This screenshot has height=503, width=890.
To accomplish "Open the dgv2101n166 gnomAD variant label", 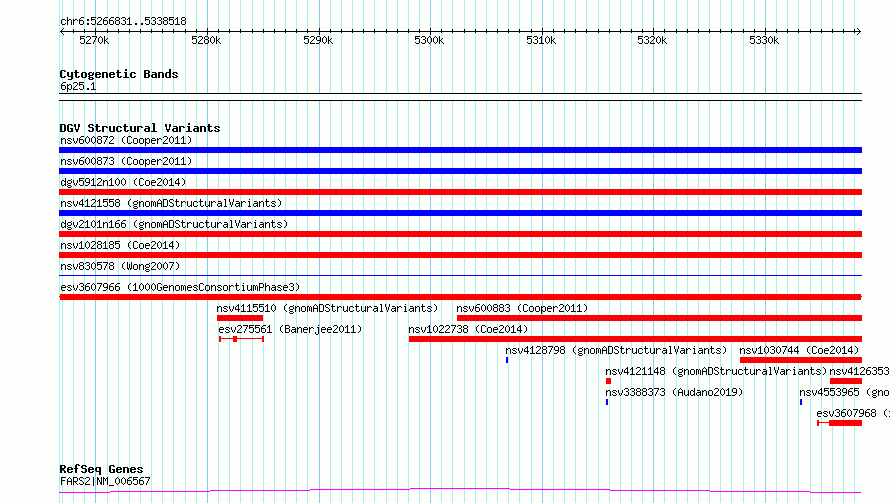I will [x=174, y=224].
